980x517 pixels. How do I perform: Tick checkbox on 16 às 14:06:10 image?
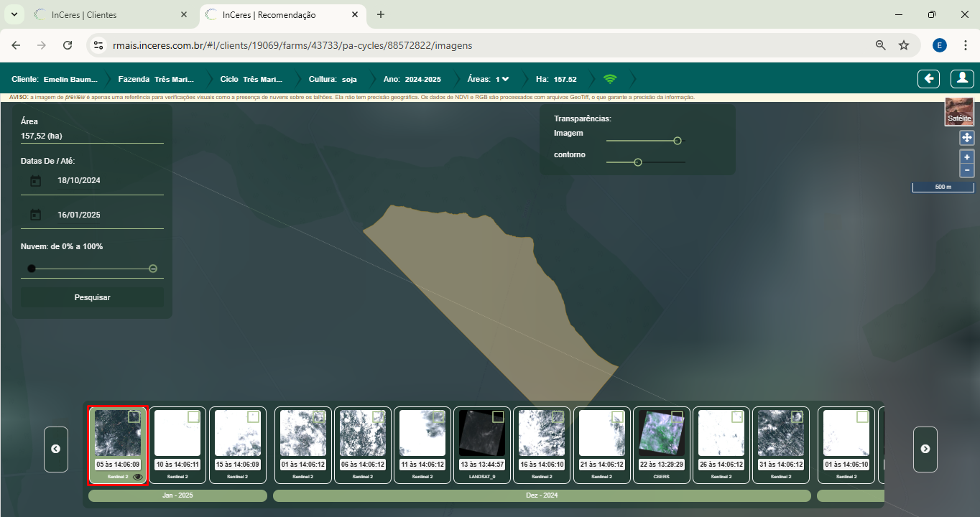[557, 416]
